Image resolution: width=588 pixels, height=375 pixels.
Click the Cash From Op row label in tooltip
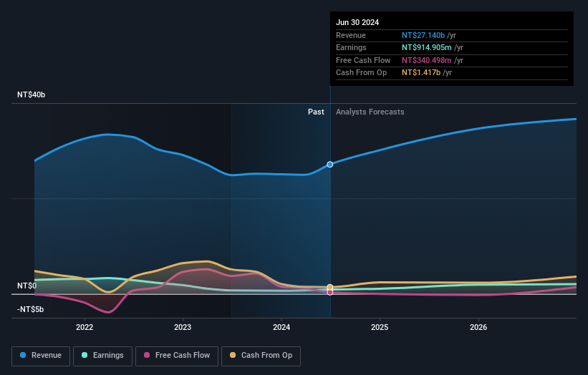coord(361,73)
